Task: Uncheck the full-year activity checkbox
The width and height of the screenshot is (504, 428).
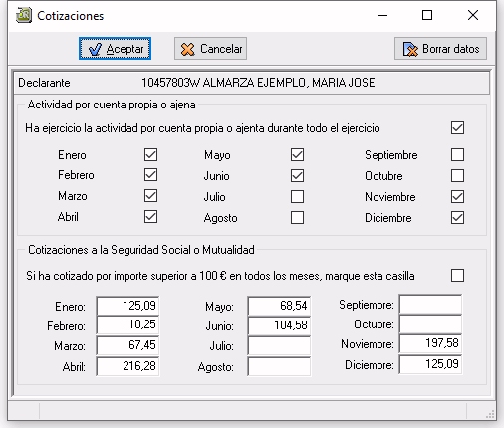Action: coord(457,128)
